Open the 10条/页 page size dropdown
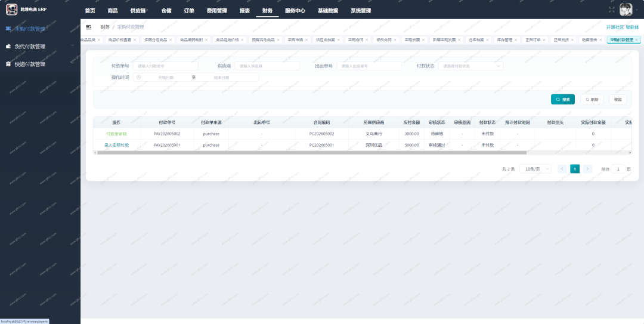This screenshot has height=324, width=644. (535, 169)
